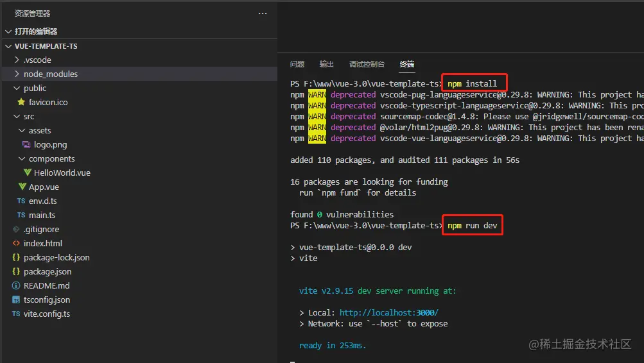
Task: Open App.vue file
Action: [44, 187]
